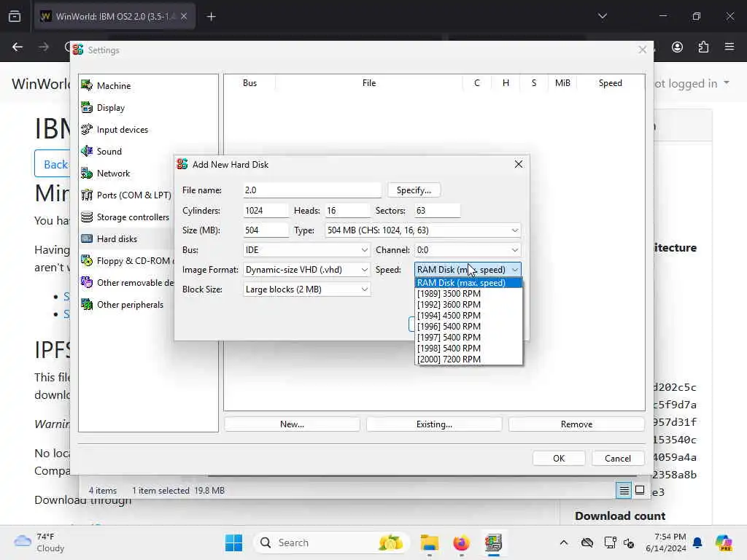Open File Explorer from the taskbar
The image size is (747, 560).
coord(429,542)
